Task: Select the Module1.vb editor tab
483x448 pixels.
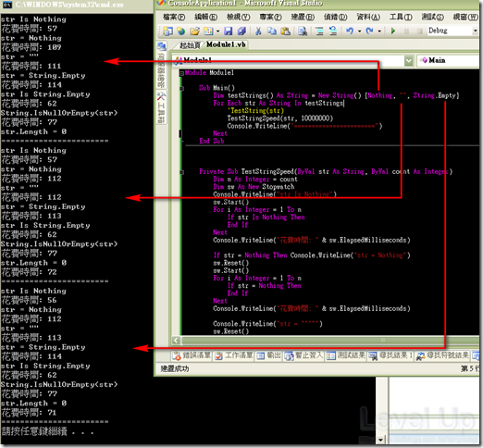Action: [226, 44]
